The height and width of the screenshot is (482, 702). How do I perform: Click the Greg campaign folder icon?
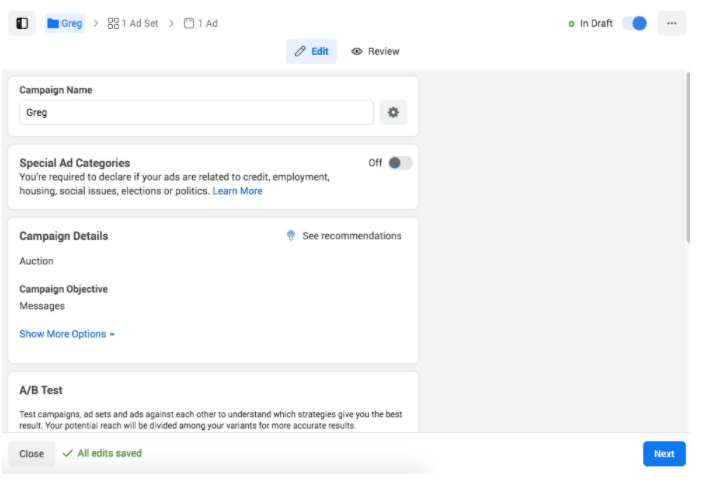53,23
